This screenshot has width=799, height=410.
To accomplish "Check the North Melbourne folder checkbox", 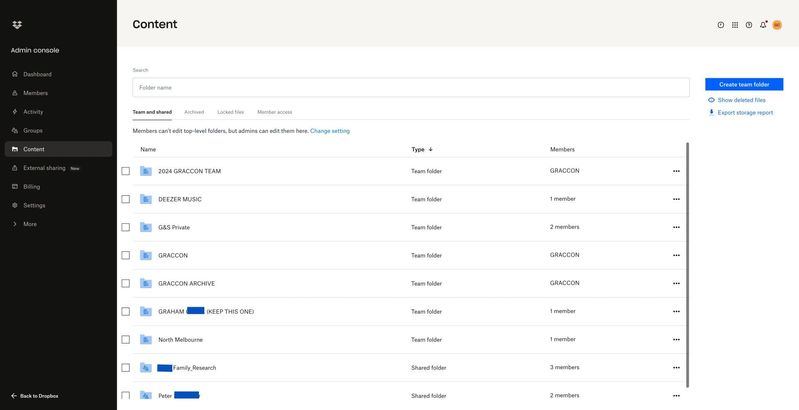I will point(125,339).
